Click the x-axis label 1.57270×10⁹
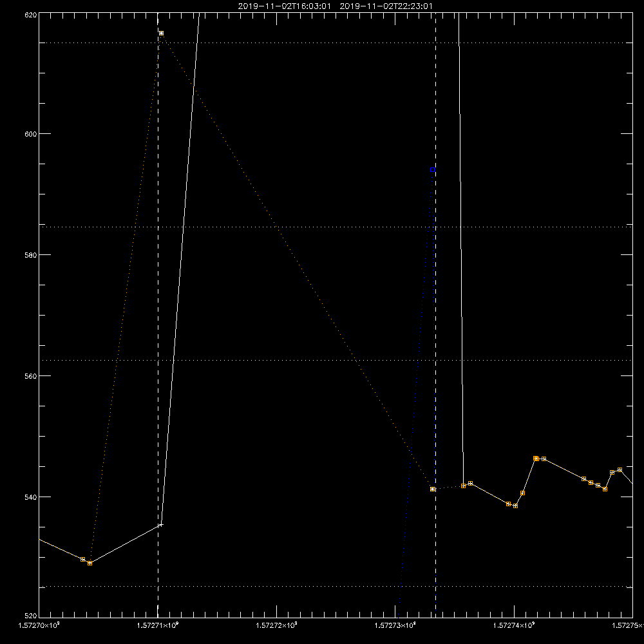 click(x=39, y=625)
